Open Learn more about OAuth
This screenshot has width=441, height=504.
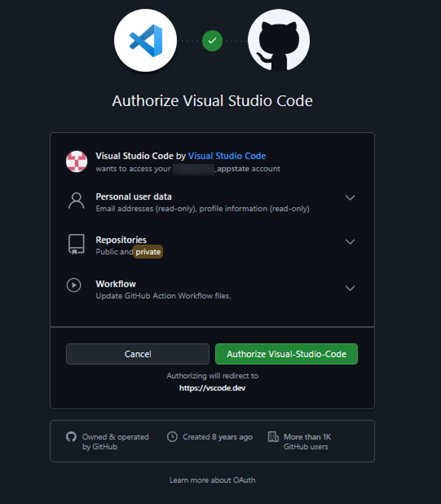pyautogui.click(x=212, y=480)
